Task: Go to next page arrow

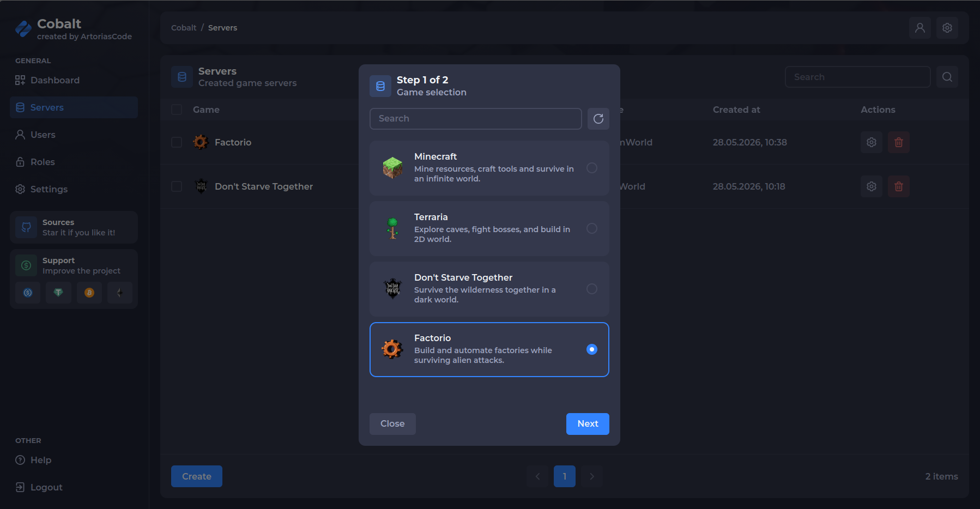Action: point(592,476)
